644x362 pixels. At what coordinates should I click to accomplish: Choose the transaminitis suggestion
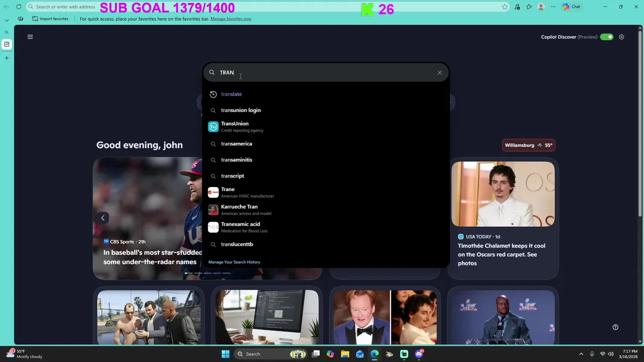point(326,160)
